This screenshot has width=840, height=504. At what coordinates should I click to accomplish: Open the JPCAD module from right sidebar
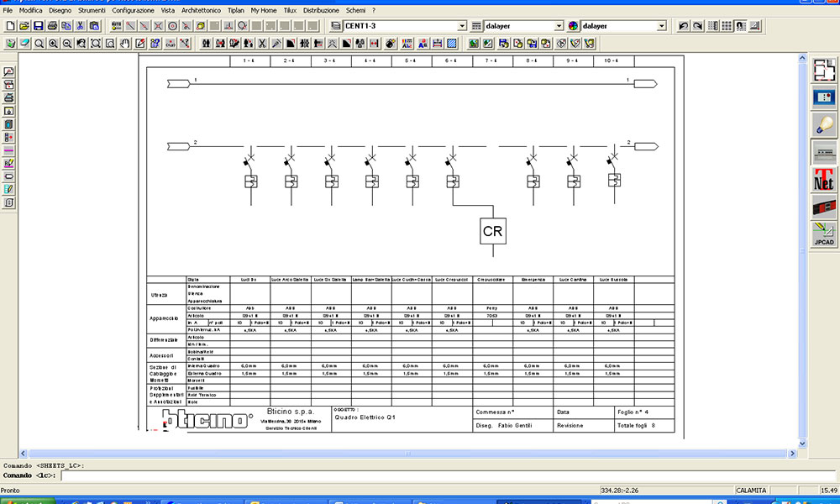(823, 234)
